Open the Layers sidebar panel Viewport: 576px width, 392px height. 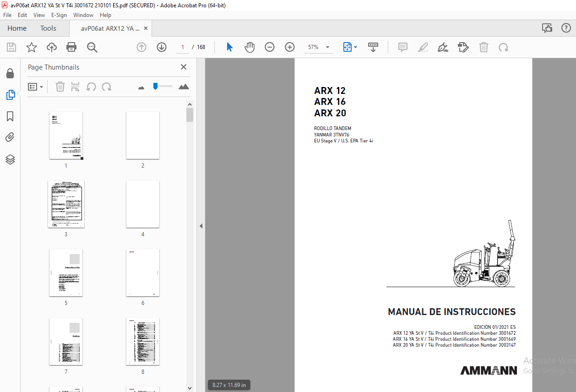click(x=10, y=159)
